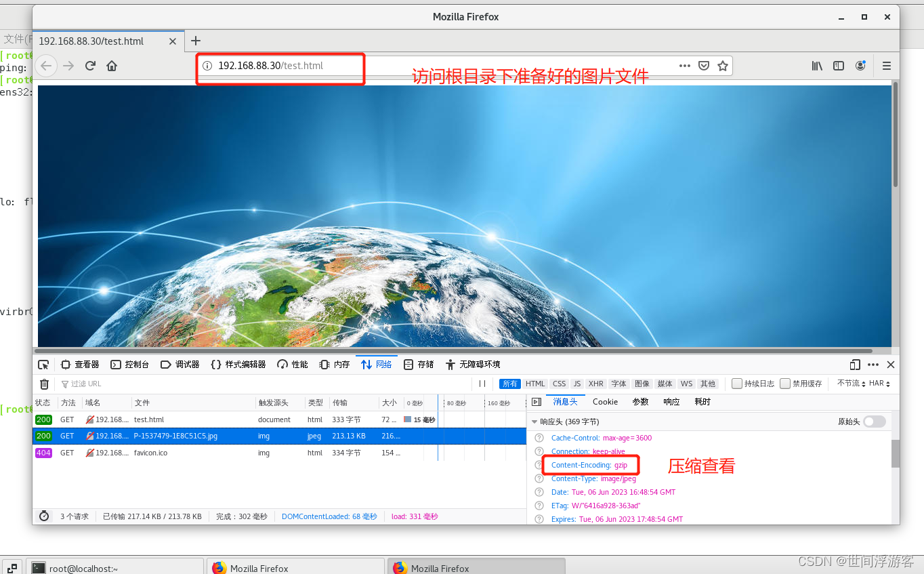Open the 不节流 throttling dropdown
Viewport: 924px width, 574px height.
(x=851, y=384)
